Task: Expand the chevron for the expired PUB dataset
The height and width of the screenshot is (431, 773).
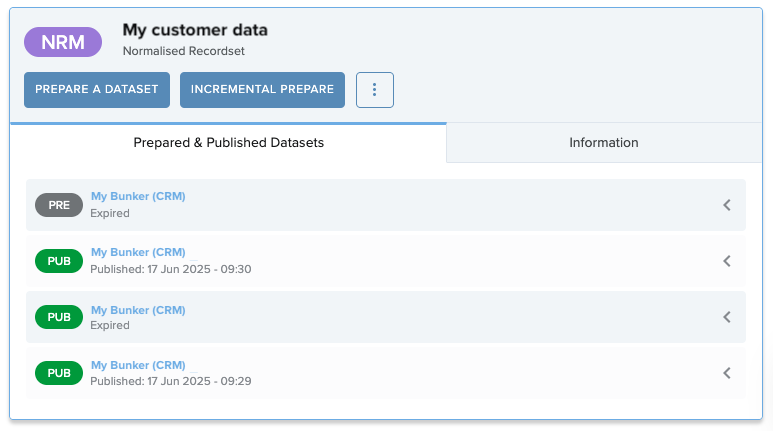Action: coord(727,317)
